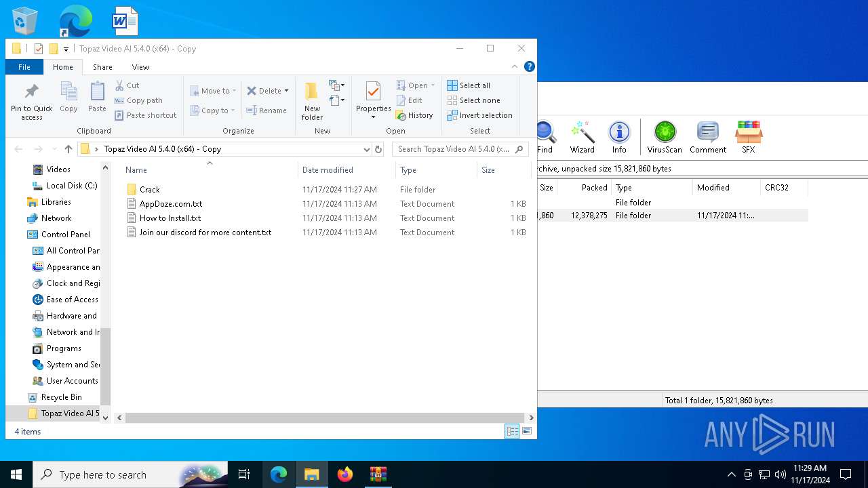Switch to details view layout
The height and width of the screenshot is (488, 868).
(x=513, y=431)
